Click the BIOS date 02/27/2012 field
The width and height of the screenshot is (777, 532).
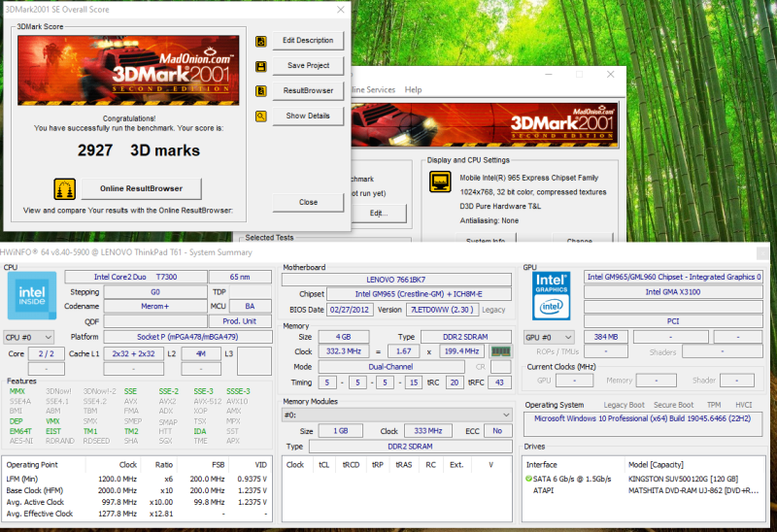point(350,310)
